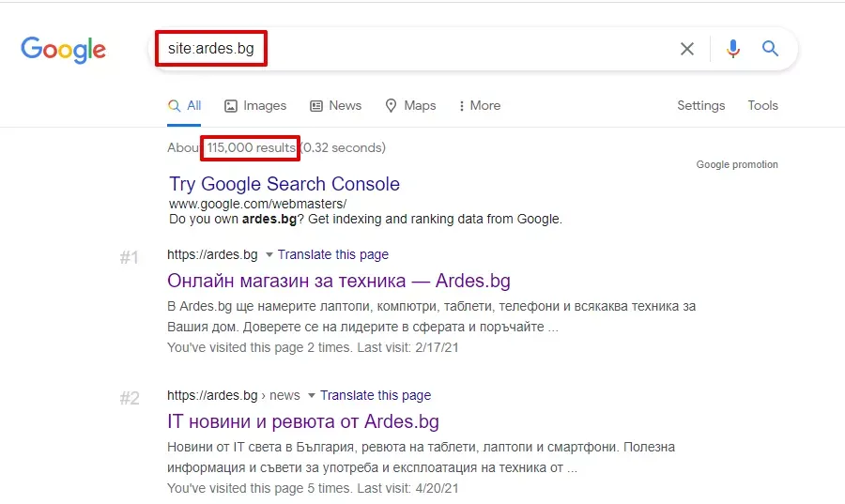
Task: Click the 115,000 results count text
Action: pos(251,147)
